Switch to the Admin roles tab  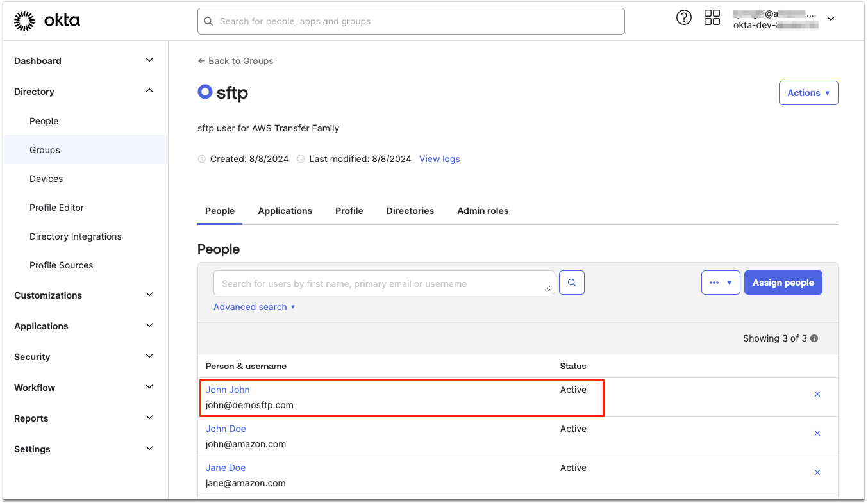click(x=483, y=211)
